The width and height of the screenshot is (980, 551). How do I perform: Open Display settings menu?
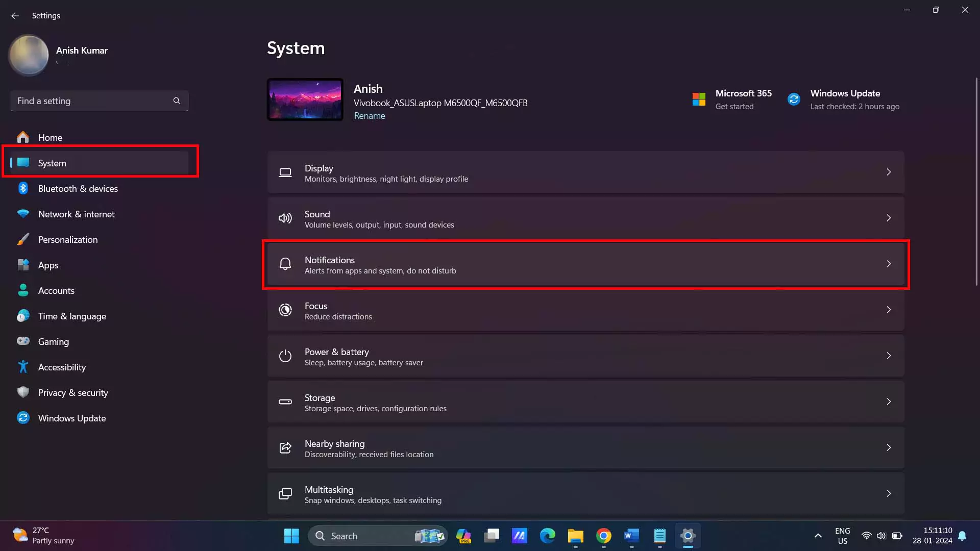585,172
